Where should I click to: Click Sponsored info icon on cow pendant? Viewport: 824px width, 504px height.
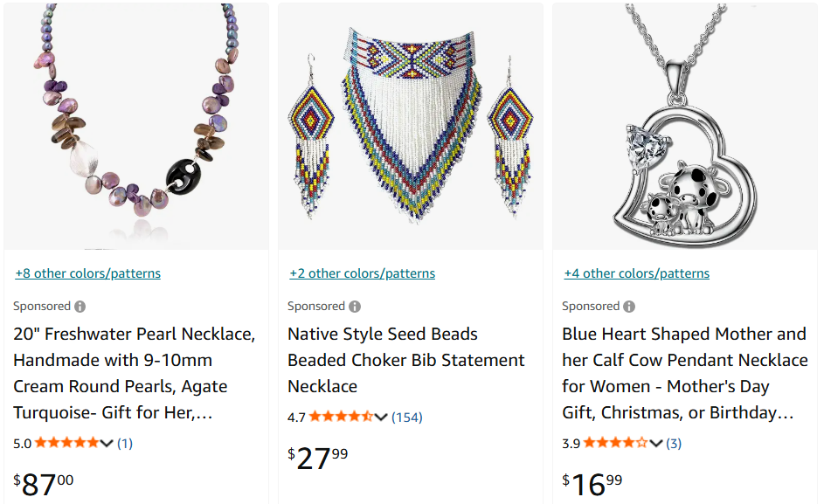[629, 307]
